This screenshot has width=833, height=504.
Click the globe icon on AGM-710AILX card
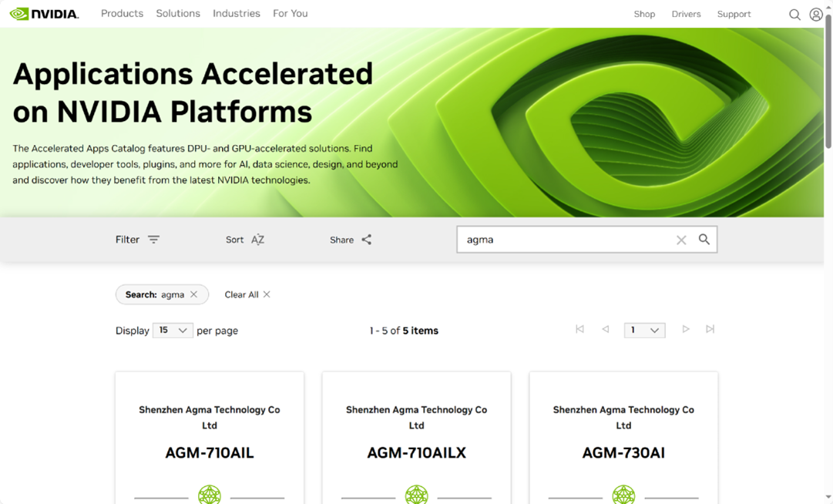point(416,495)
